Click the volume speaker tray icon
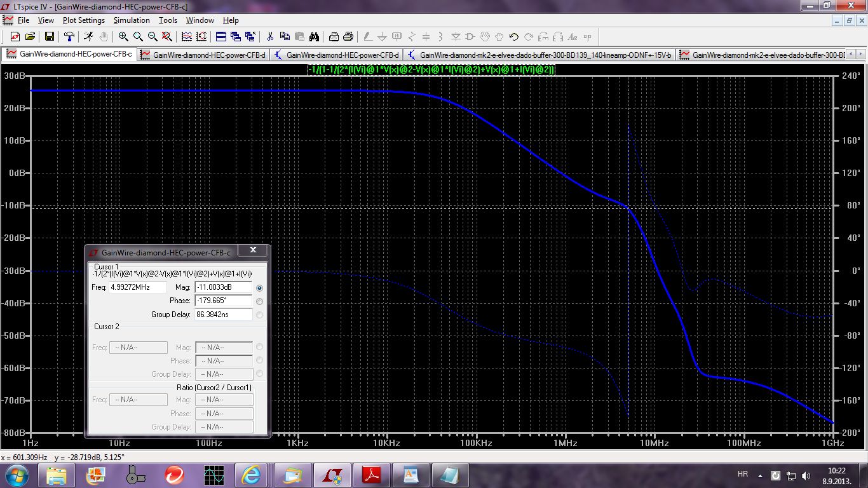This screenshot has height=488, width=868. click(806, 475)
